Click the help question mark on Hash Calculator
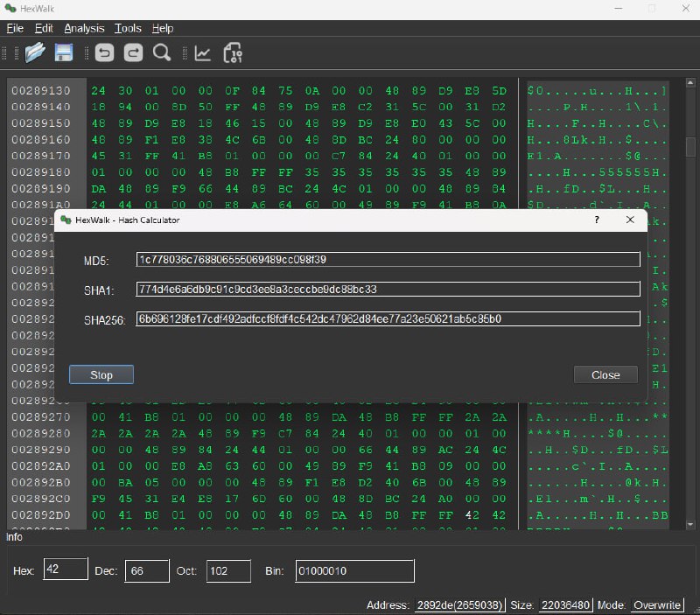The width and height of the screenshot is (700, 615). pos(596,221)
